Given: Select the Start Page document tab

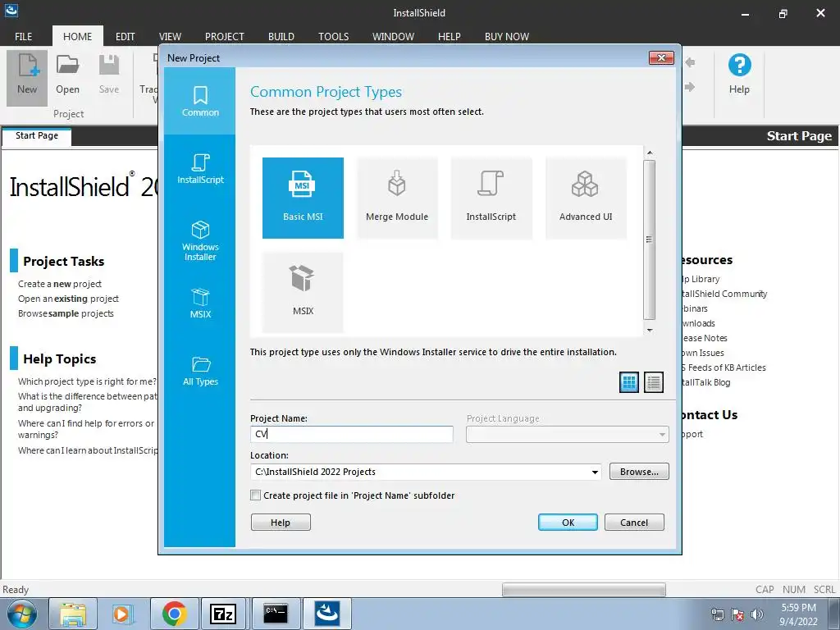Looking at the screenshot, I should tap(36, 135).
